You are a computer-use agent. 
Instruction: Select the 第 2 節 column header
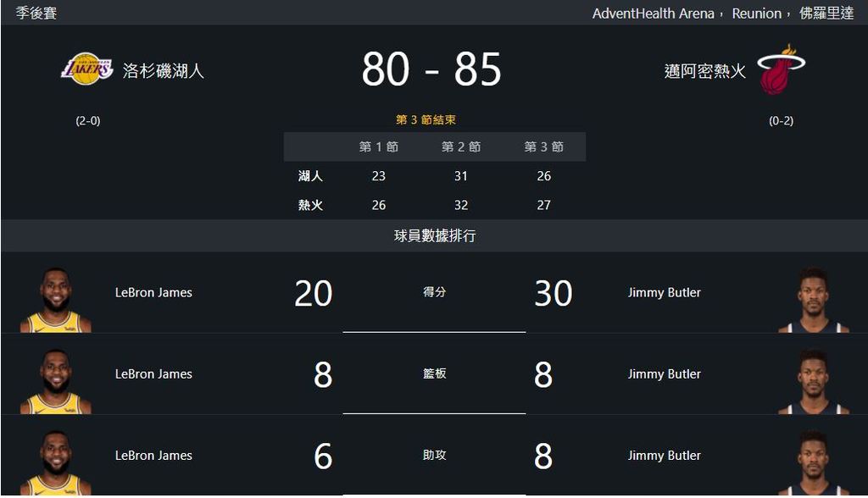(461, 147)
